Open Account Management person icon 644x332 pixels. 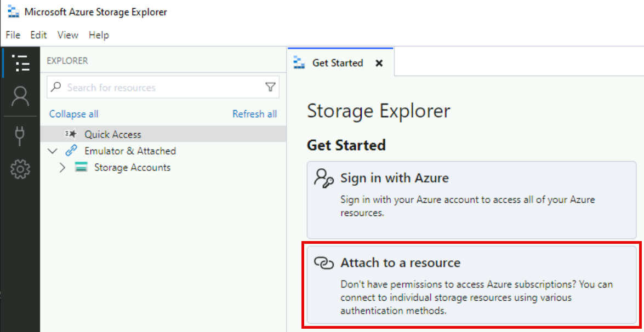coord(20,97)
